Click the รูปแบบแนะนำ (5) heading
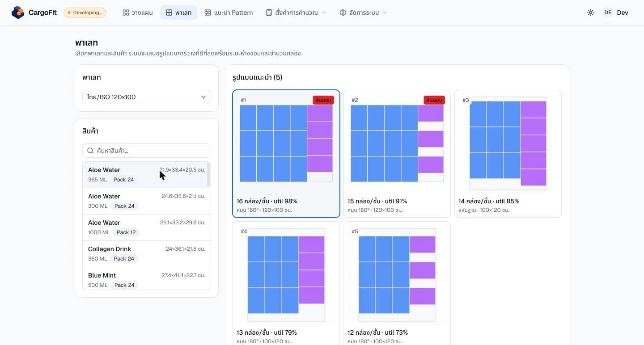The height and width of the screenshot is (345, 644). pyautogui.click(x=257, y=77)
